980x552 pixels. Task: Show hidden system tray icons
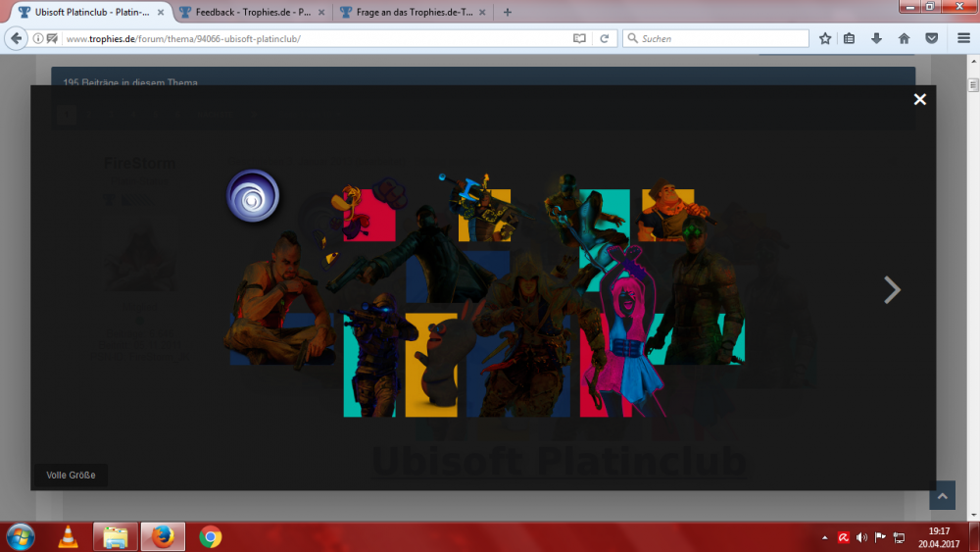[x=826, y=537]
